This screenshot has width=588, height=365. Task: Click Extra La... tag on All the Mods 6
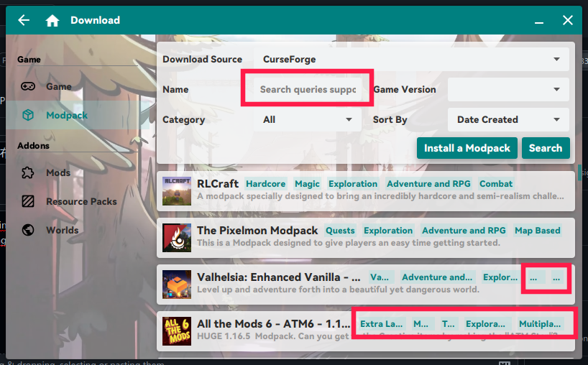(x=382, y=324)
